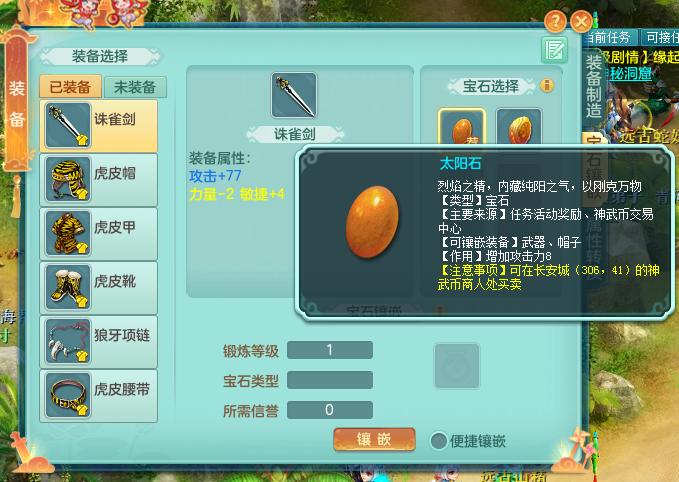
Task: Switch to the 未装备 unequipped tab
Action: (x=135, y=87)
